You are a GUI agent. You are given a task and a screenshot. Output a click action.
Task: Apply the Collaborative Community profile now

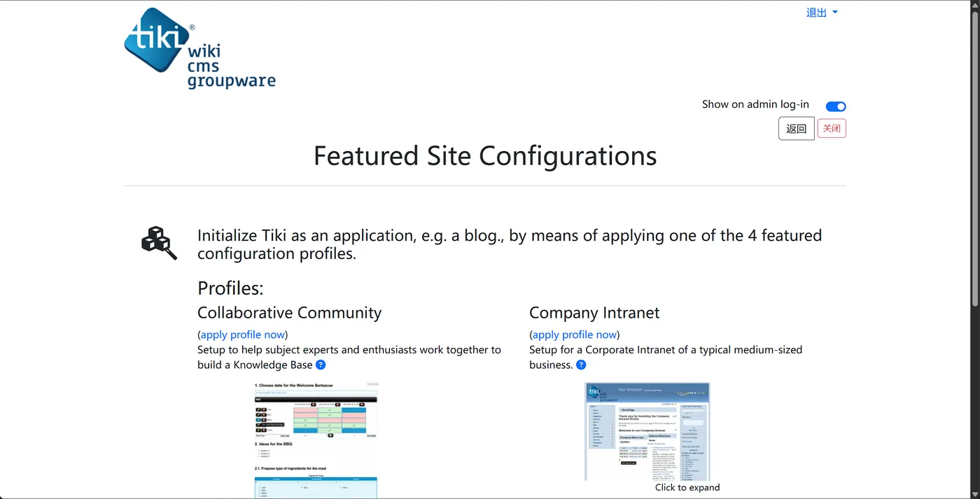click(242, 335)
